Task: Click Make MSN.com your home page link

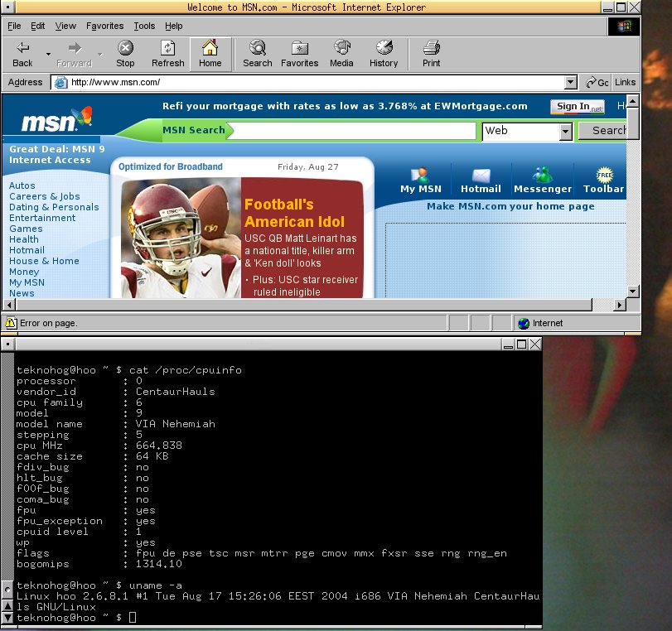Action: click(510, 206)
